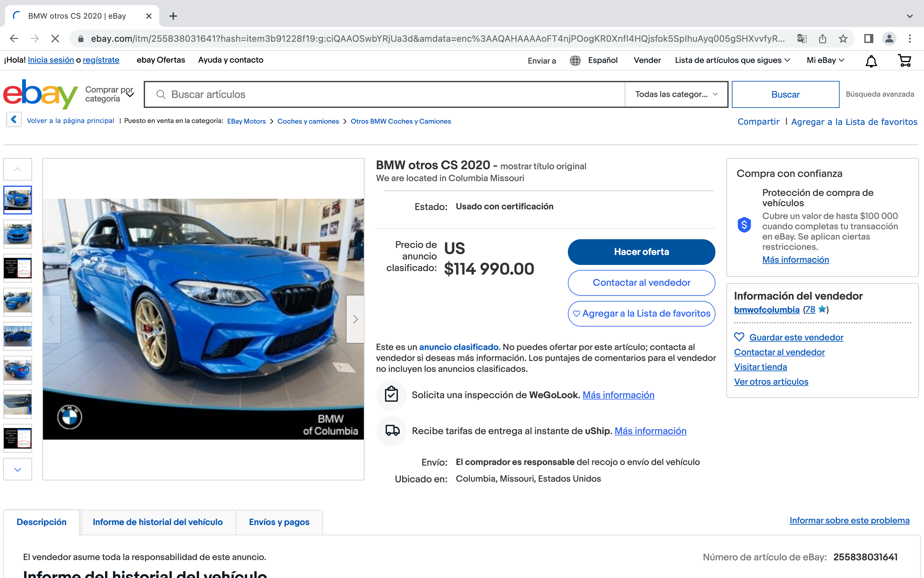Switch to Informe de historial del vehículo tab
924x578 pixels.
point(158,522)
